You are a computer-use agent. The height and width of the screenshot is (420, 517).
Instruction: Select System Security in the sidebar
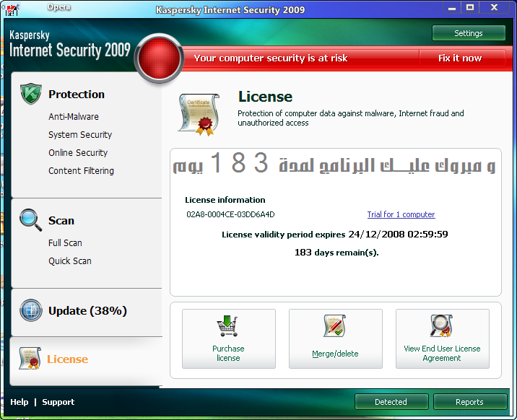pyautogui.click(x=80, y=135)
